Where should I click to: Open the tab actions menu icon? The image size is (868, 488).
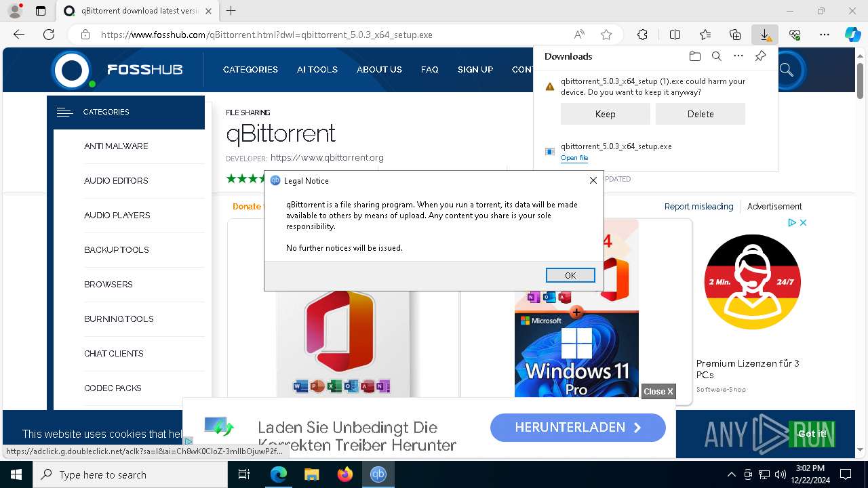point(41,11)
